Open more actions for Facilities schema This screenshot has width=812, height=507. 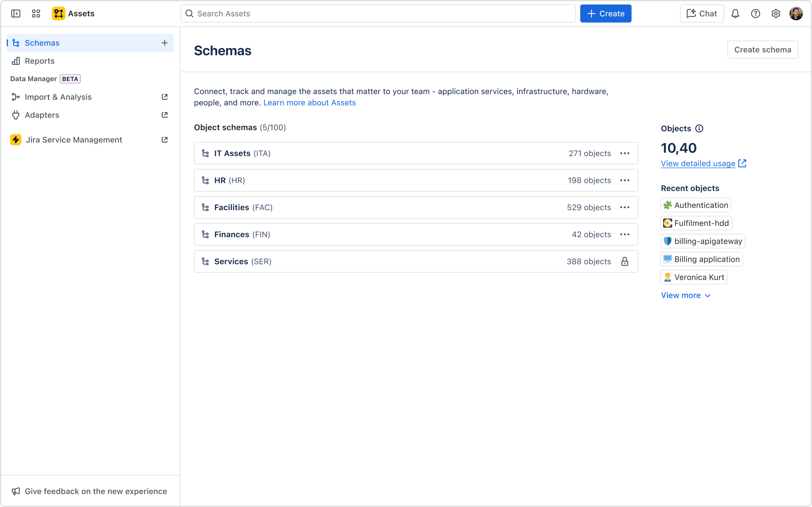(625, 207)
